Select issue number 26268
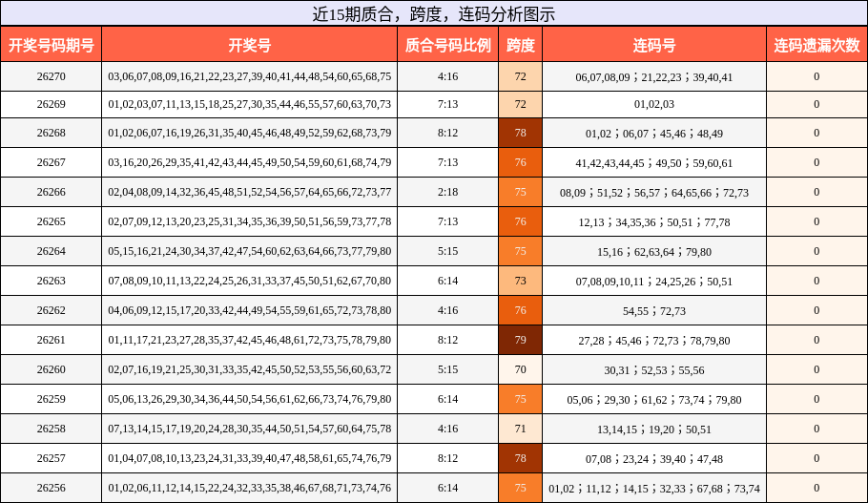The width and height of the screenshot is (868, 503). tap(51, 133)
